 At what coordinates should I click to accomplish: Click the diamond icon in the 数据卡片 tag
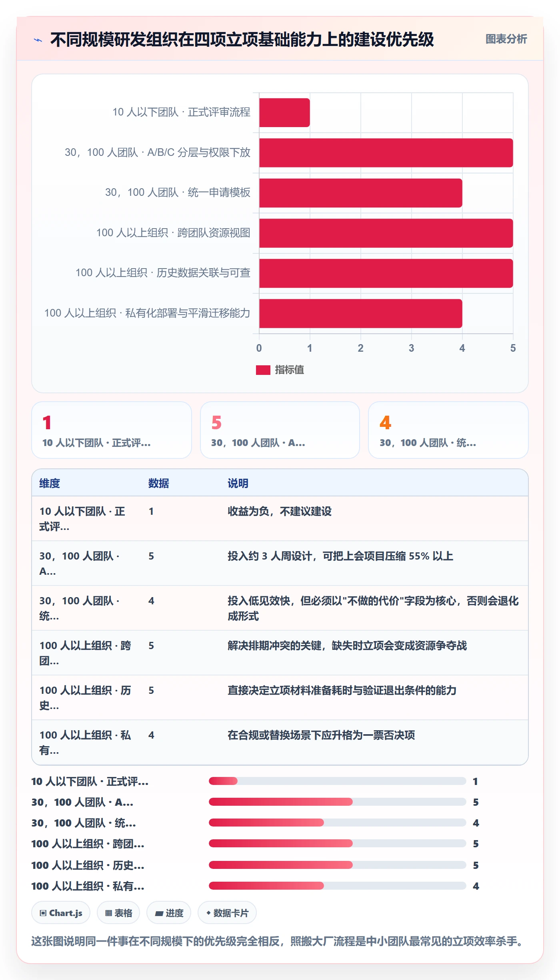[x=208, y=913]
